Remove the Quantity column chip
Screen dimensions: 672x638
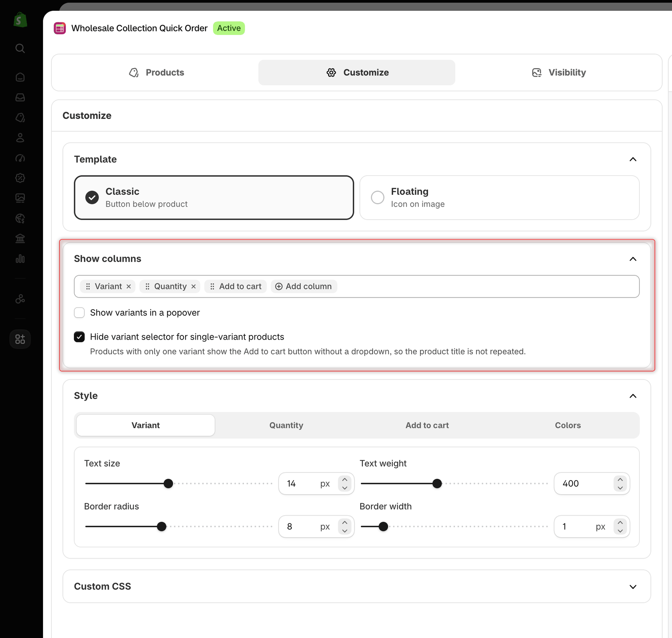[x=194, y=286]
